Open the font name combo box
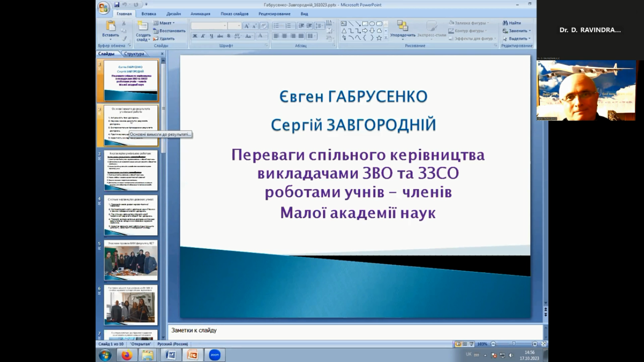The width and height of the screenshot is (644, 362). 209,26
